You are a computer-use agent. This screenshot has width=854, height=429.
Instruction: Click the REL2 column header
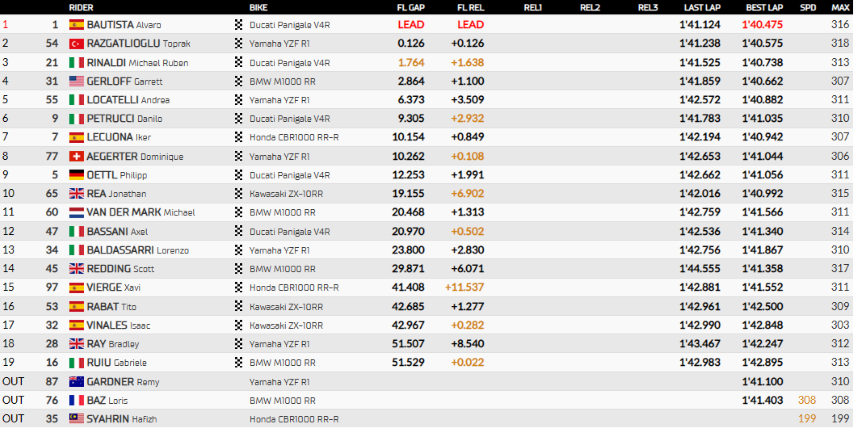pyautogui.click(x=590, y=8)
